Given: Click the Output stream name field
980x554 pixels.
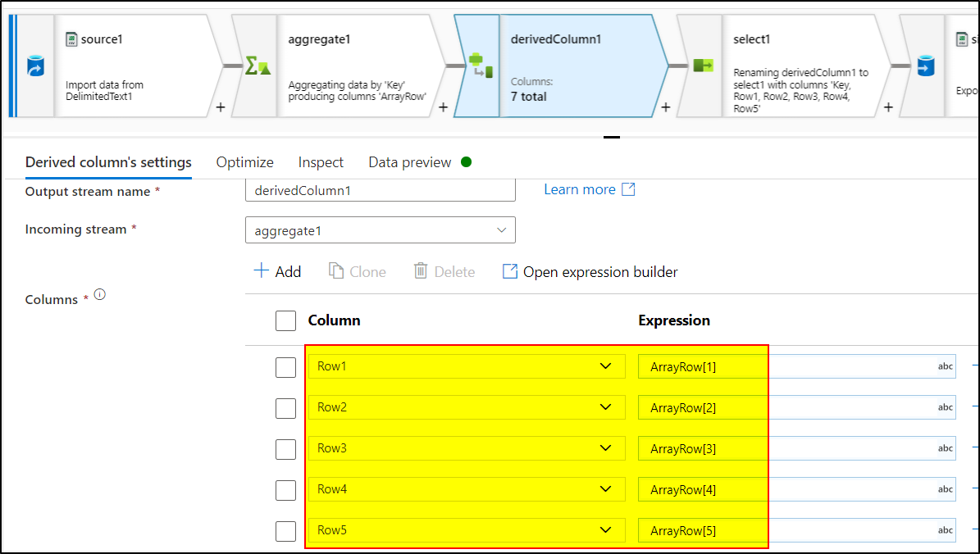Looking at the screenshot, I should (x=381, y=190).
